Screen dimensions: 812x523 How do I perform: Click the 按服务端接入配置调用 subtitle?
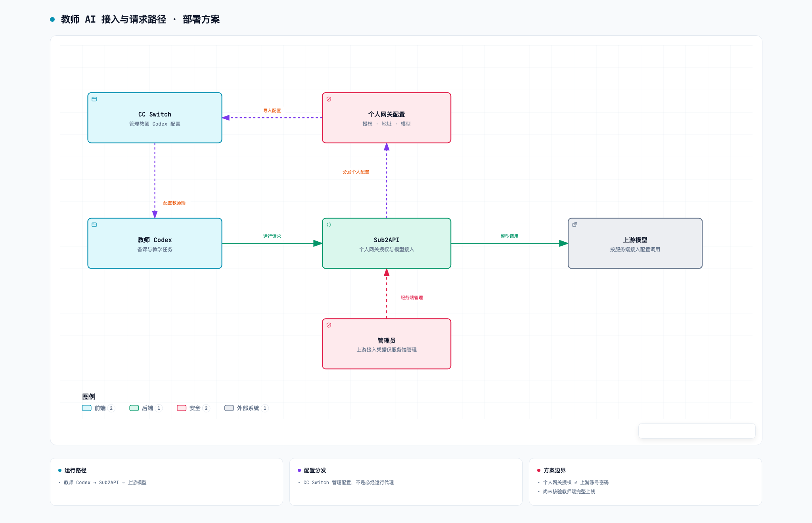[x=635, y=250]
